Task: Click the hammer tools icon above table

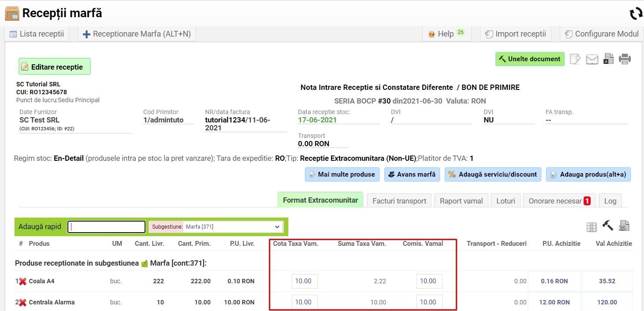Action: (607, 226)
